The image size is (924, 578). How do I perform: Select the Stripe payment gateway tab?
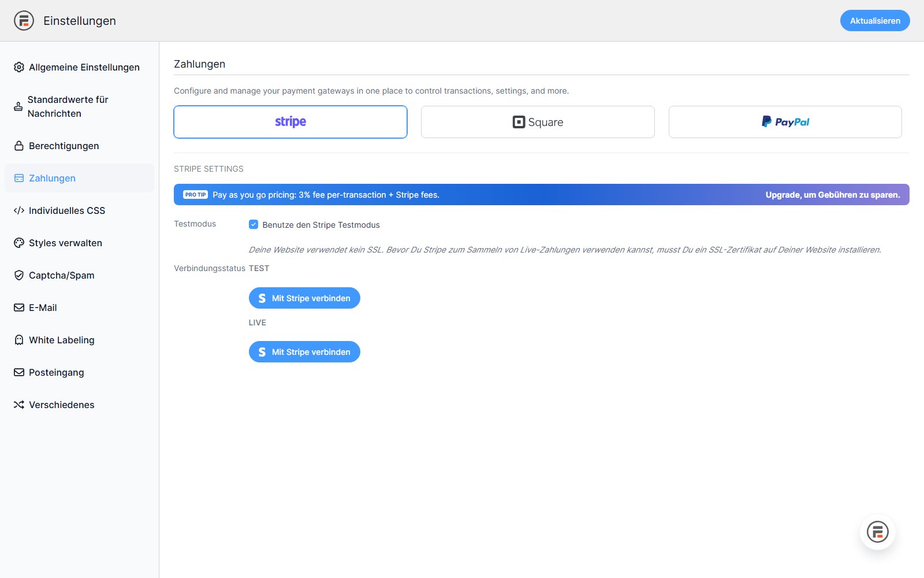290,122
